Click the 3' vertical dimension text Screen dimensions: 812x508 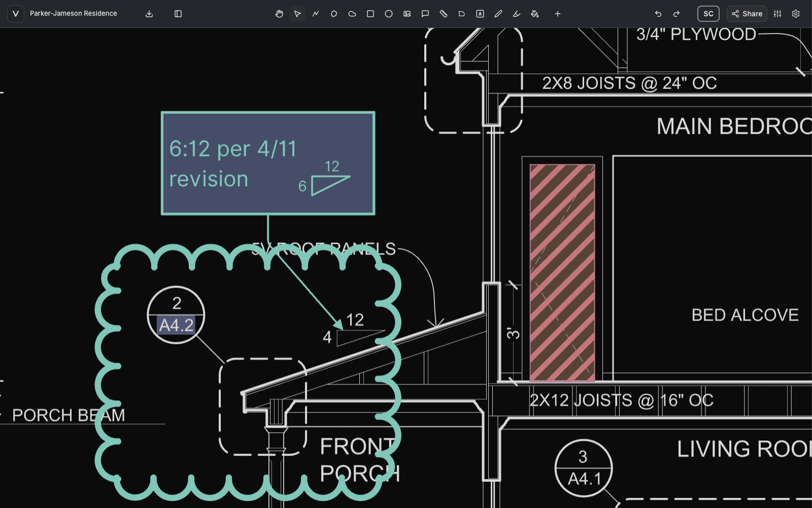pyautogui.click(x=513, y=333)
